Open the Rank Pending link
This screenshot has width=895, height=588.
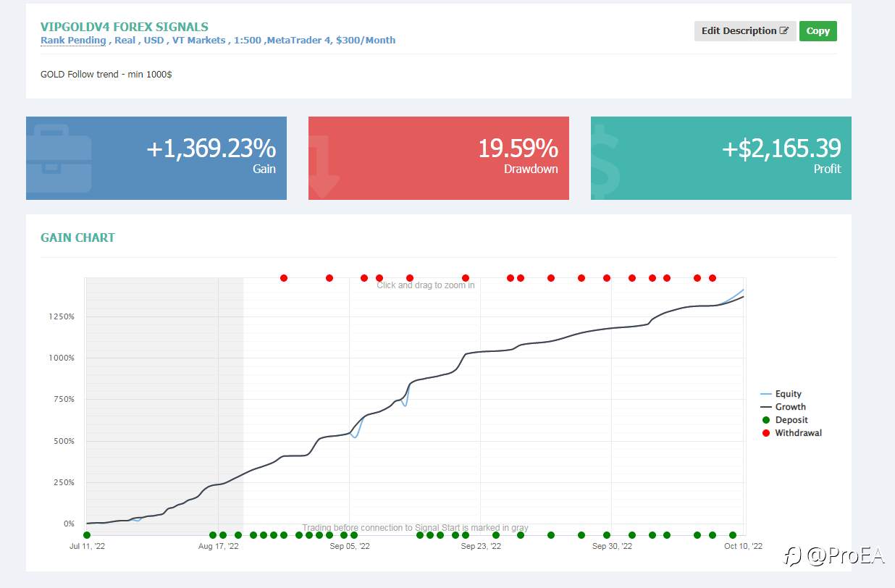pyautogui.click(x=73, y=41)
